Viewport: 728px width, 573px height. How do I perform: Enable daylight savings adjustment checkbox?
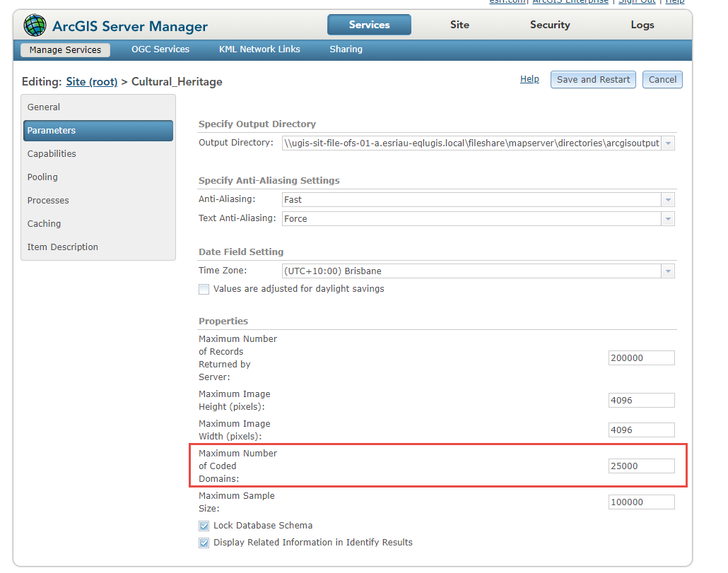point(204,289)
